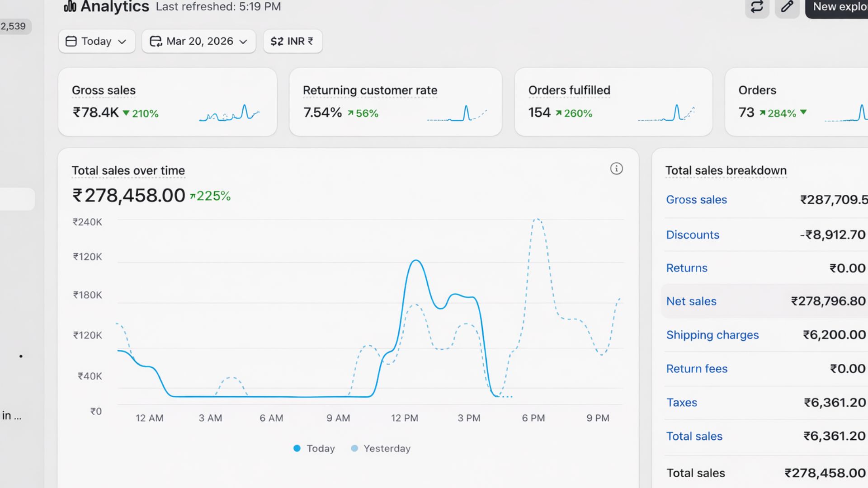Click the Net sales breakdown row
Screen dimensions: 868x488
coord(764,301)
